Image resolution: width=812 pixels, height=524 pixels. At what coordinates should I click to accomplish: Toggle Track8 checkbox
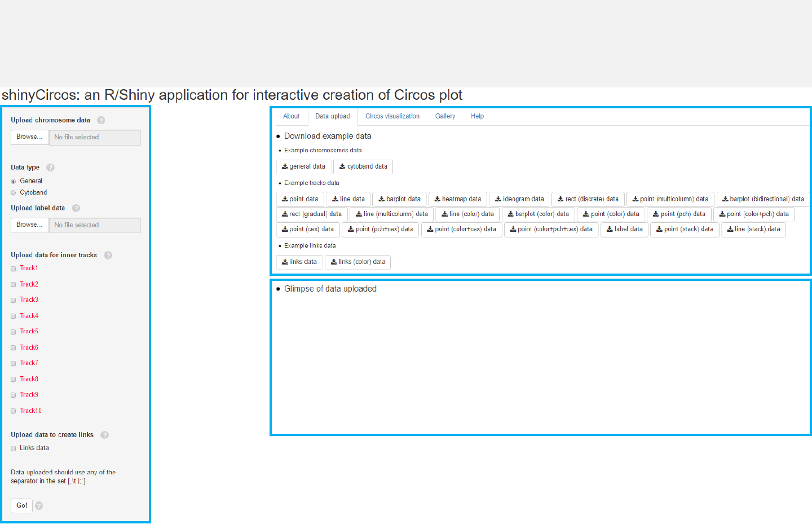(14, 380)
